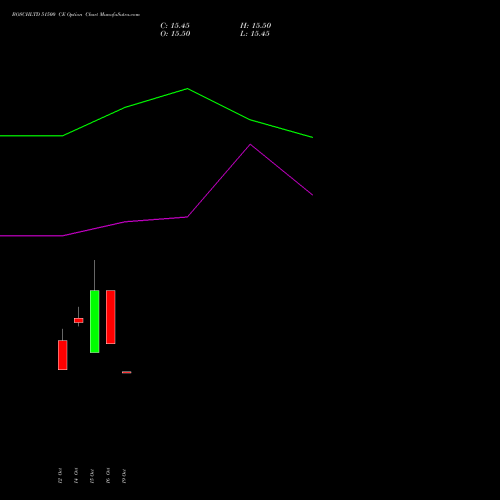Select the small red 14 Oct candlestick
The width and height of the screenshot is (500, 500).
pos(79,320)
